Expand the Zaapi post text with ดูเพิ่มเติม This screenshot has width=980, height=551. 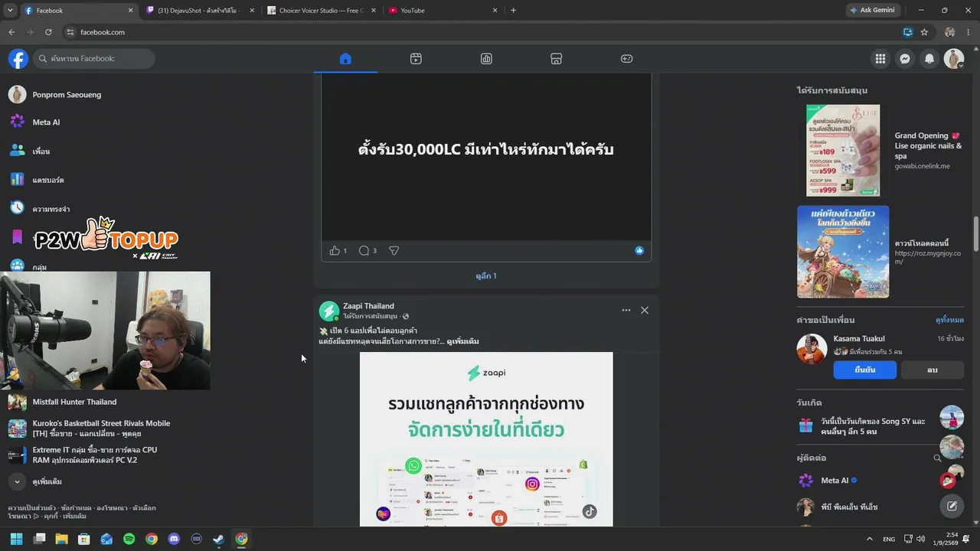click(462, 341)
